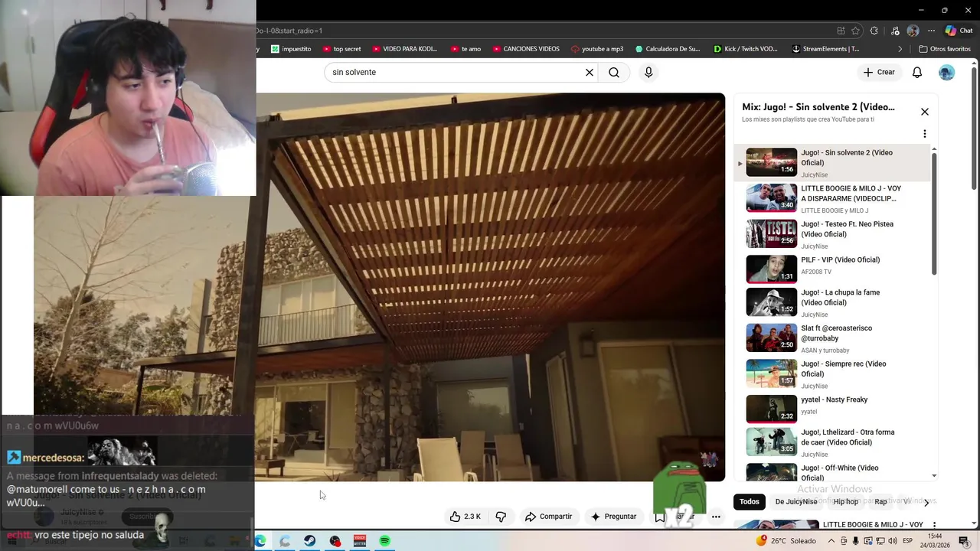Play Jugo!, Lthelizard - Otra forma de caer
This screenshot has height=551, width=980.
point(834,442)
